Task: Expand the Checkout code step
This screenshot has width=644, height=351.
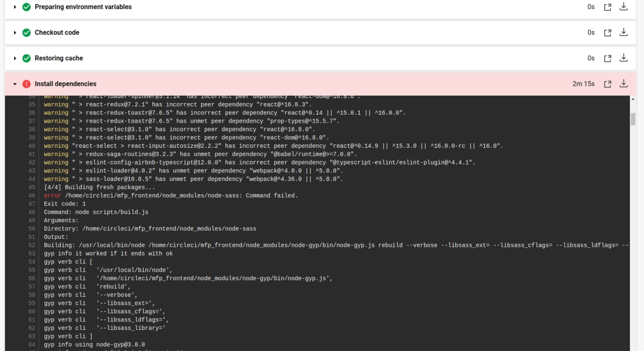Action: (15, 33)
